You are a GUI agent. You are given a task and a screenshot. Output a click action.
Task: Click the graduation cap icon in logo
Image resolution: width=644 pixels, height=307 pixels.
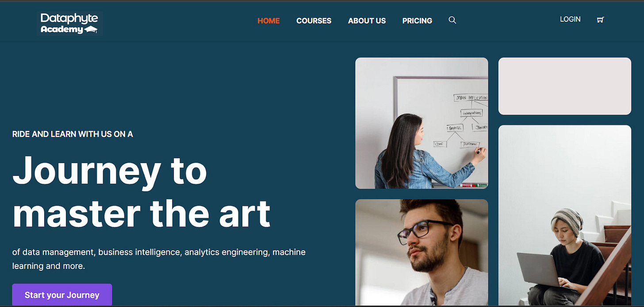[x=91, y=30]
